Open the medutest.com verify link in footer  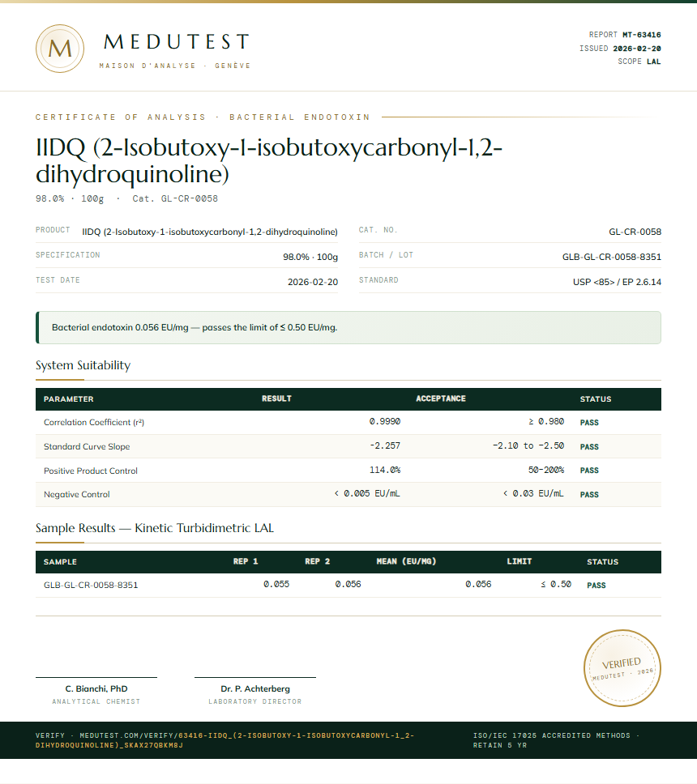point(224,740)
